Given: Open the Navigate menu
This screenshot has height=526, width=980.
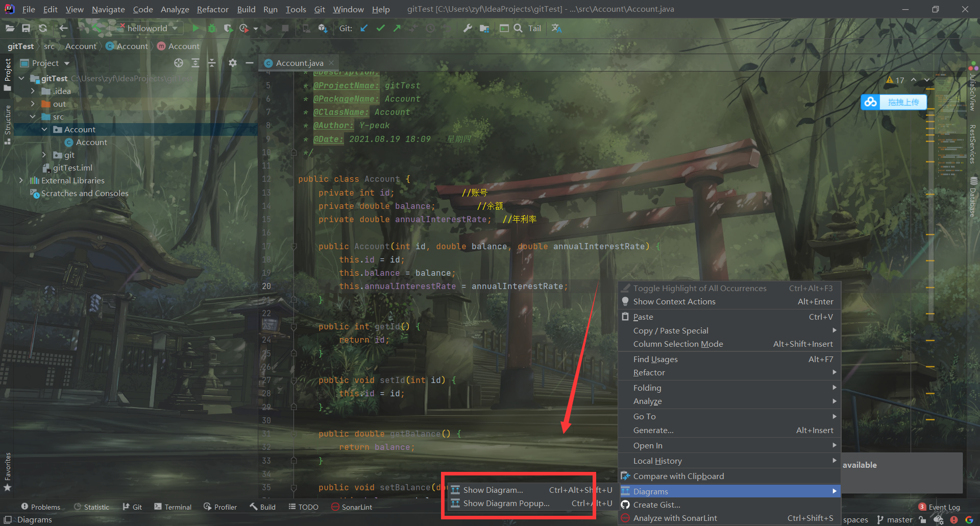Looking at the screenshot, I should point(108,9).
